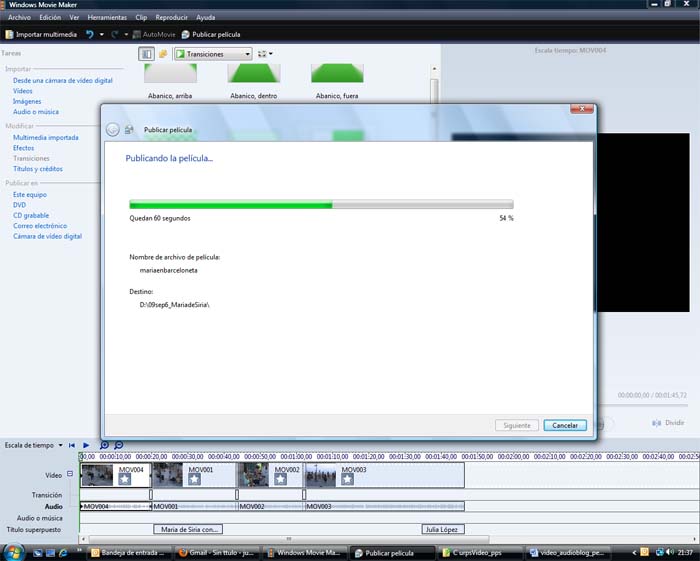The width and height of the screenshot is (700, 561).
Task: Open the Efectos link
Action: coord(23,148)
